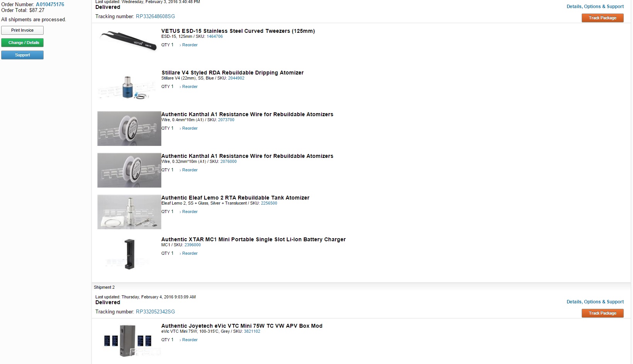Open VETUS ESD-15 Stainless Steel Curved Tweezers title
Image resolution: width=633 pixels, height=364 pixels.
point(238,31)
